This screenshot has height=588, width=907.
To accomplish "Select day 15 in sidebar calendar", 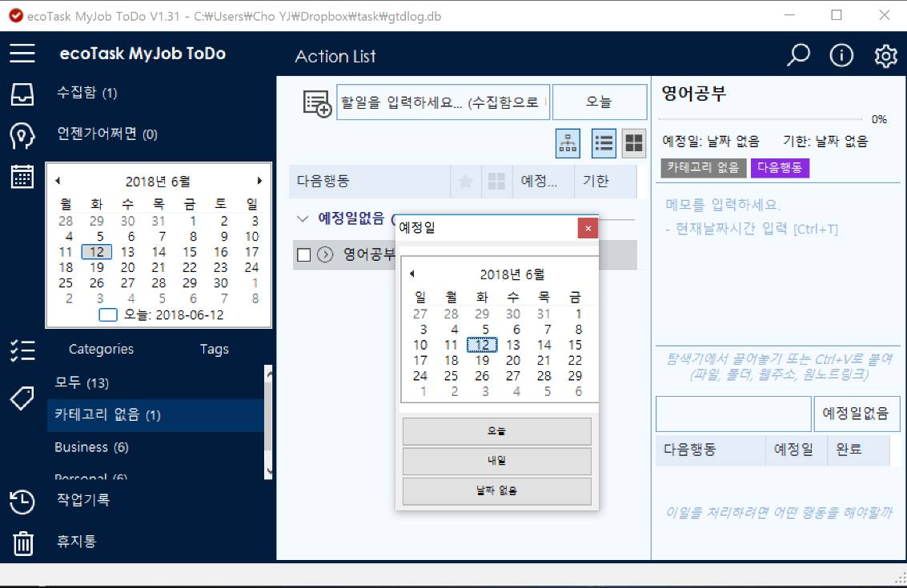I will click(190, 252).
